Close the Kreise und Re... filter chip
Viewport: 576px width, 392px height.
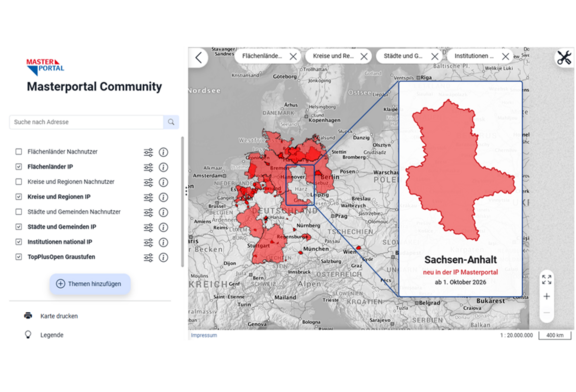pos(364,56)
